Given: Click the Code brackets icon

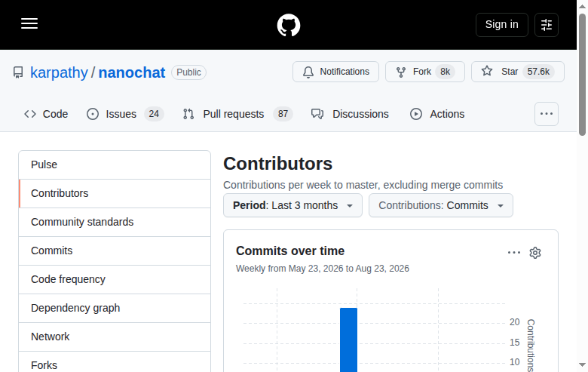Looking at the screenshot, I should point(30,114).
